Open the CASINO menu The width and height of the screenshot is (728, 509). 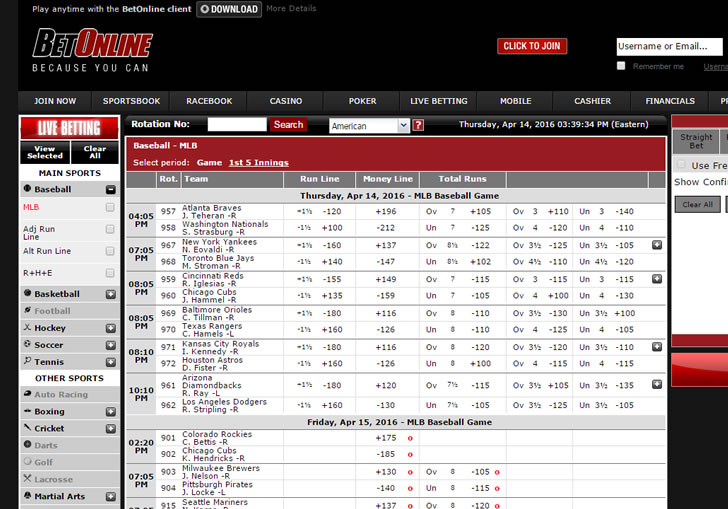click(x=286, y=101)
